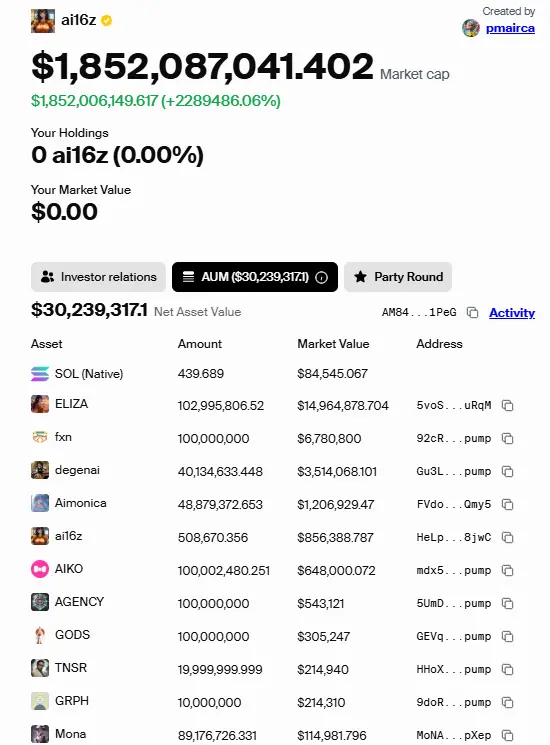Copy the ELIZA token address

[508, 405]
